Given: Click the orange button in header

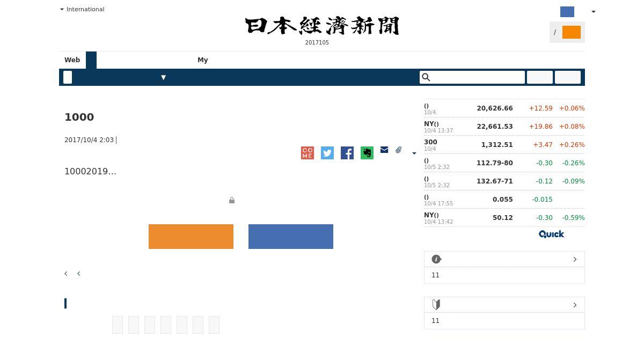Looking at the screenshot, I should pos(572,32).
